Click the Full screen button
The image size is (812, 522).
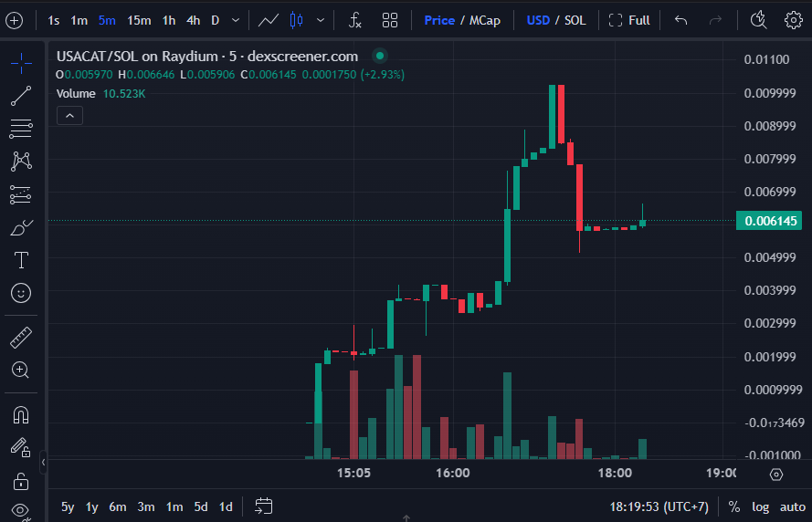tap(629, 21)
